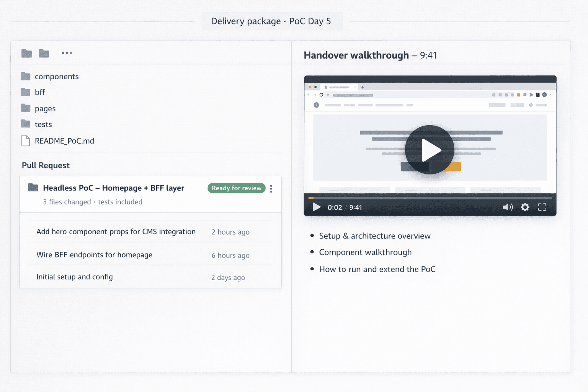The image size is (588, 392).
Task: Select the tests folder in the file tree
Action: 43,124
